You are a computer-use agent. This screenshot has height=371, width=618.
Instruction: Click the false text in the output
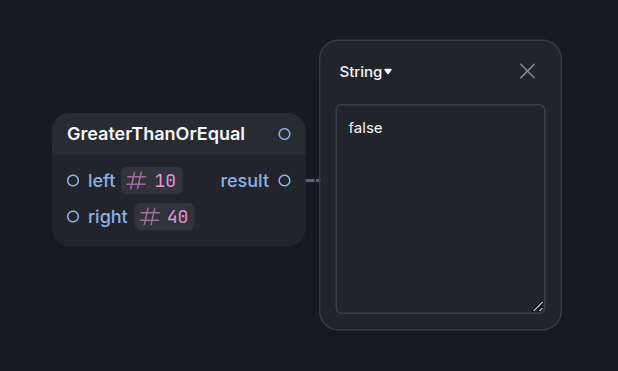(365, 128)
